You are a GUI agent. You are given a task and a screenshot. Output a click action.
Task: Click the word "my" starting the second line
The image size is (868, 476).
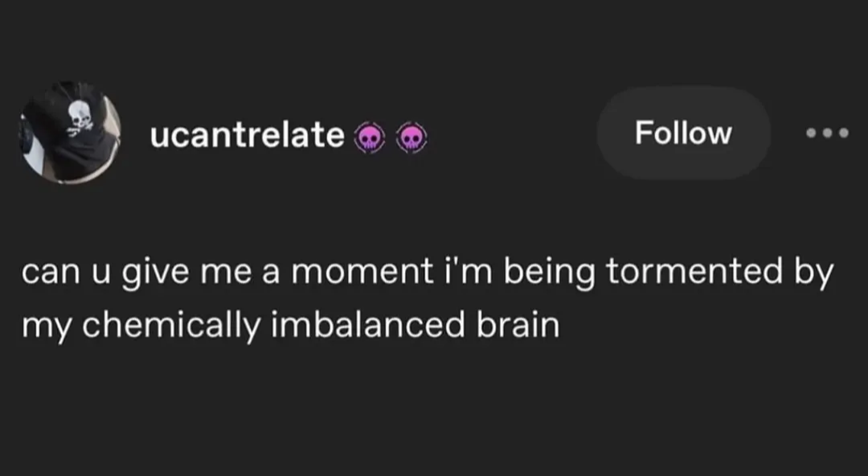tap(37, 325)
